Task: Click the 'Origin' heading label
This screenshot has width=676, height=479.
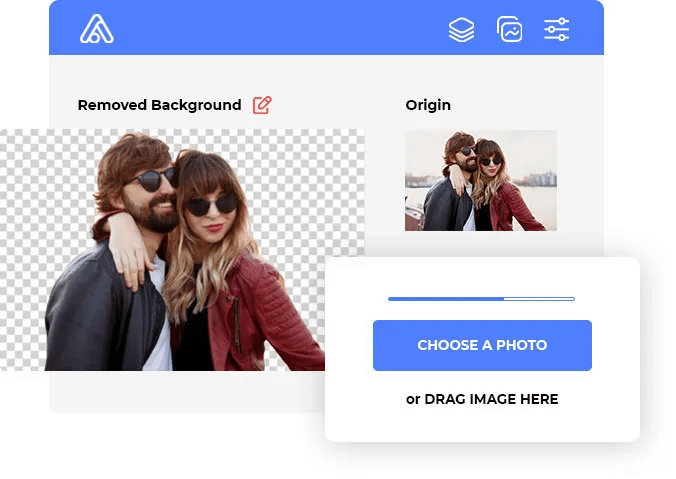Action: pyautogui.click(x=428, y=105)
